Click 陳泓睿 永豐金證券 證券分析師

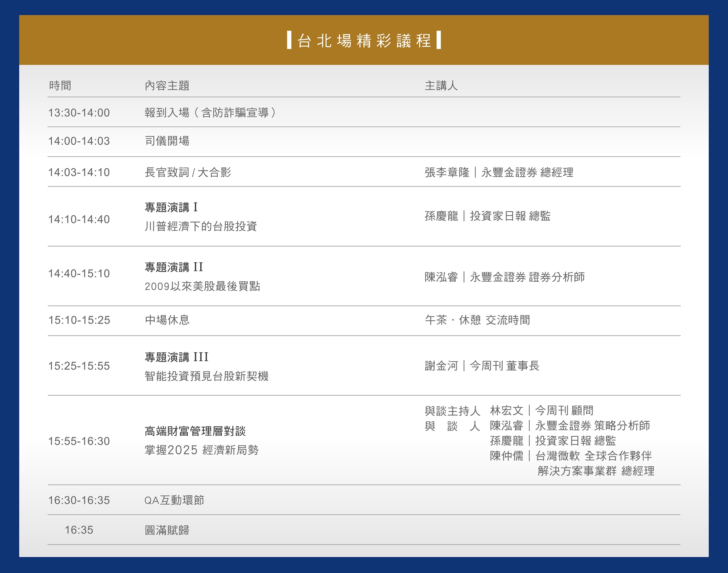tap(505, 277)
